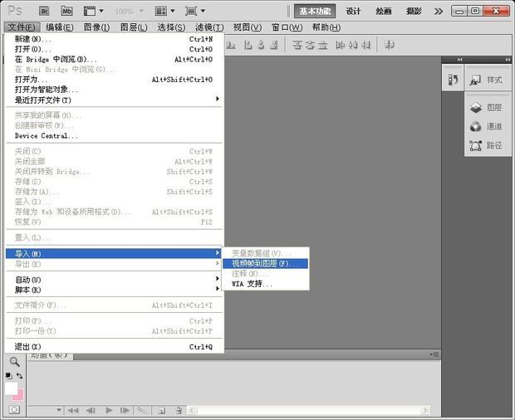Launch Bridge from the Br icon
The width and height of the screenshot is (515, 420).
pyautogui.click(x=44, y=12)
